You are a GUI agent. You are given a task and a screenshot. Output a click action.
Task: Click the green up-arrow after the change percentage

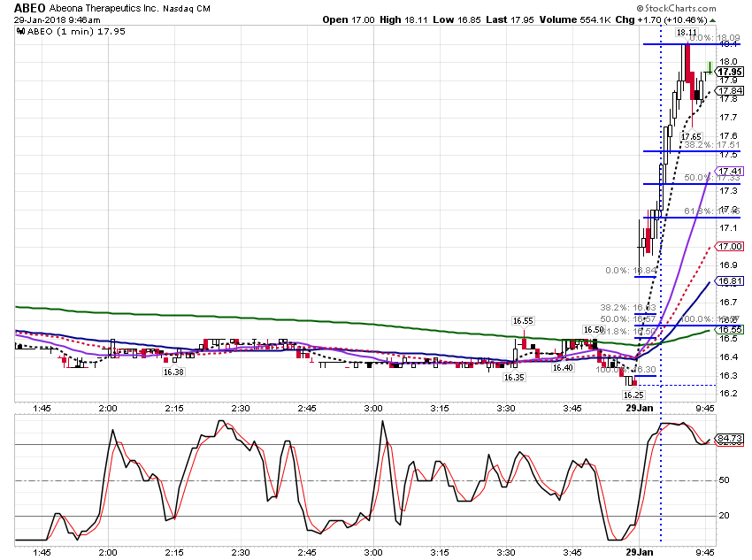(x=713, y=20)
